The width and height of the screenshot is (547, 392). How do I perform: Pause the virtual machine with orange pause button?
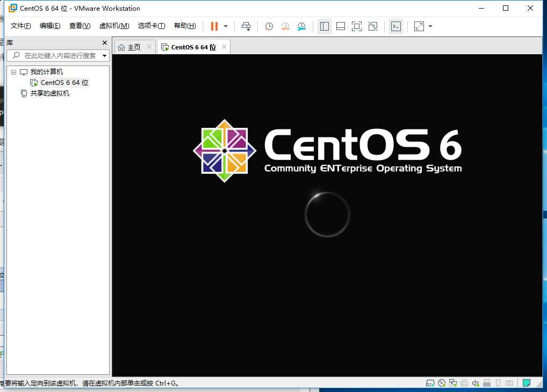click(214, 26)
